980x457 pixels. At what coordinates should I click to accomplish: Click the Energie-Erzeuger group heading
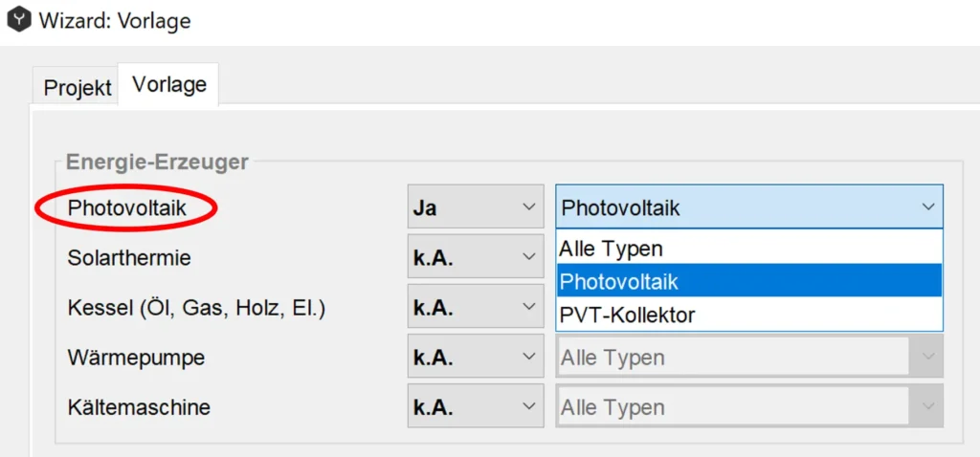pyautogui.click(x=158, y=162)
